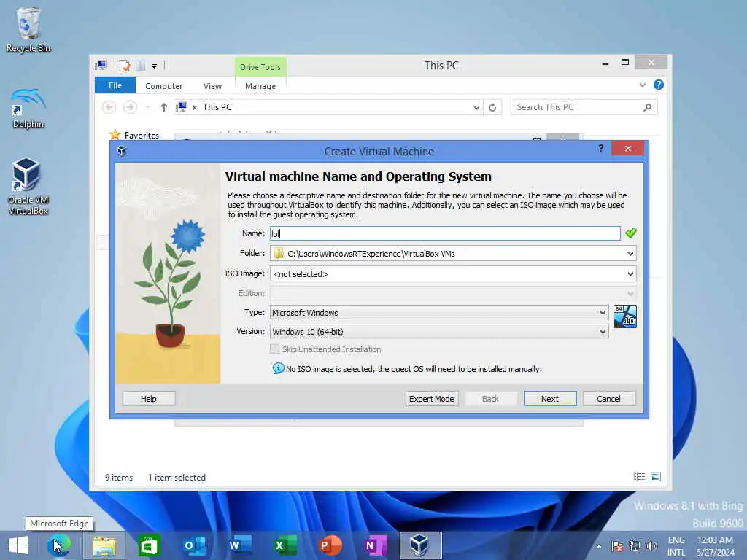Launch Outlook from taskbar
Viewport: 747px width, 560px height.
click(x=194, y=545)
